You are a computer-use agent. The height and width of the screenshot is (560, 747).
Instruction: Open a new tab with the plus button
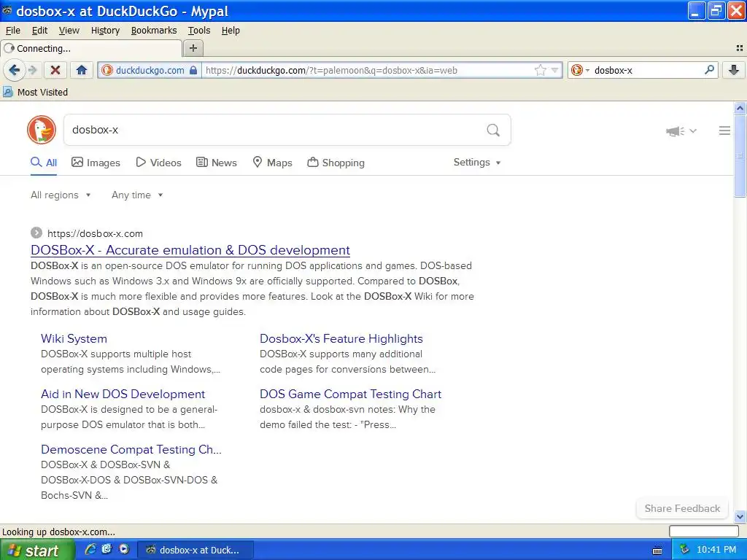pos(193,48)
